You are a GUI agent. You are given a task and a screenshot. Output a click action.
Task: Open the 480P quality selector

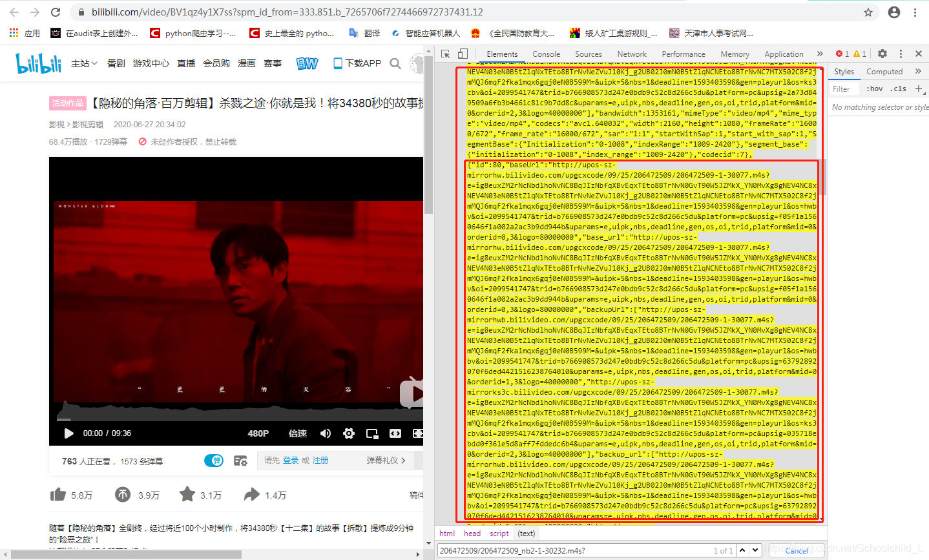[258, 433]
